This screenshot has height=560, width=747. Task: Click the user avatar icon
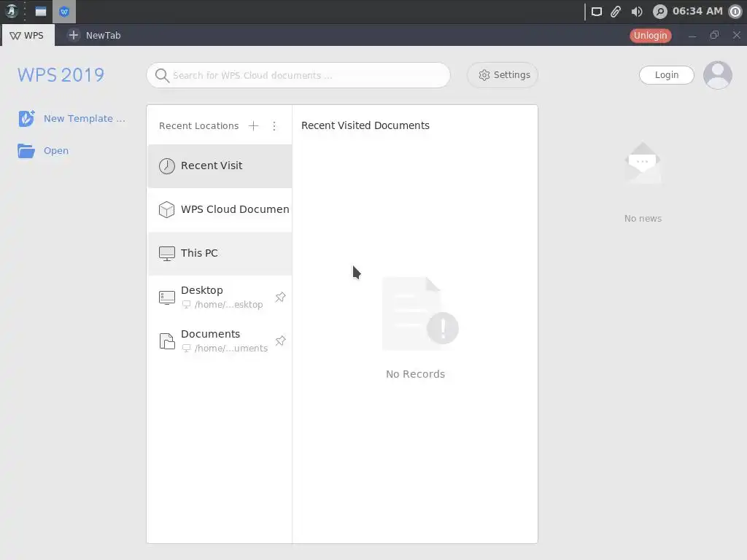click(718, 75)
